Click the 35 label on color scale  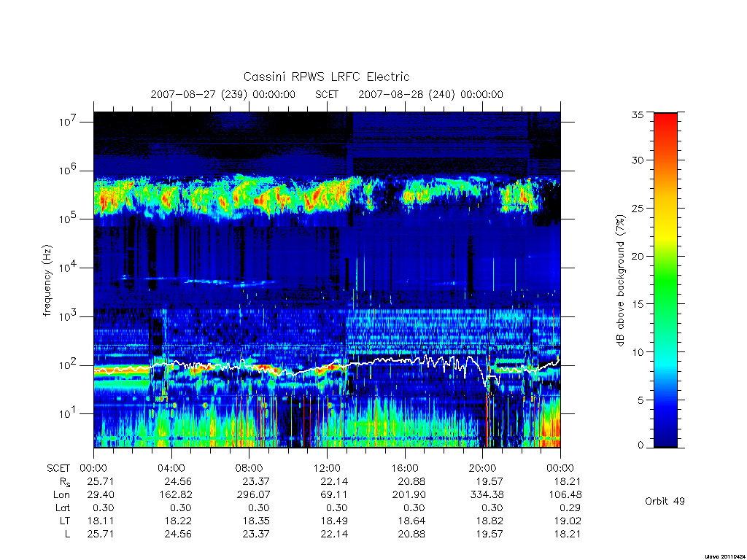pos(638,114)
